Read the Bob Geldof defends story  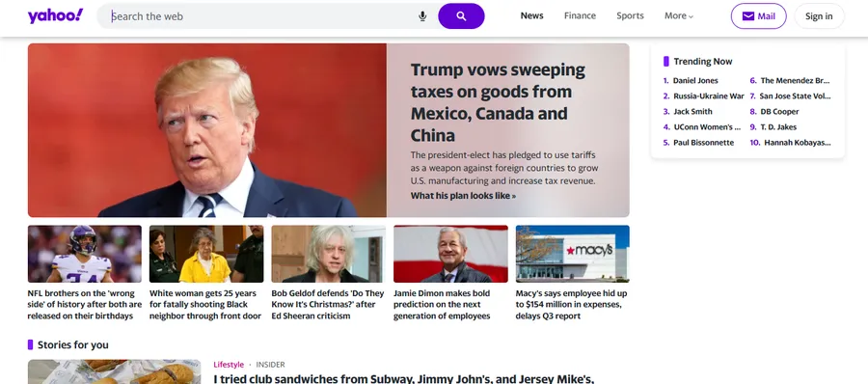(x=327, y=304)
